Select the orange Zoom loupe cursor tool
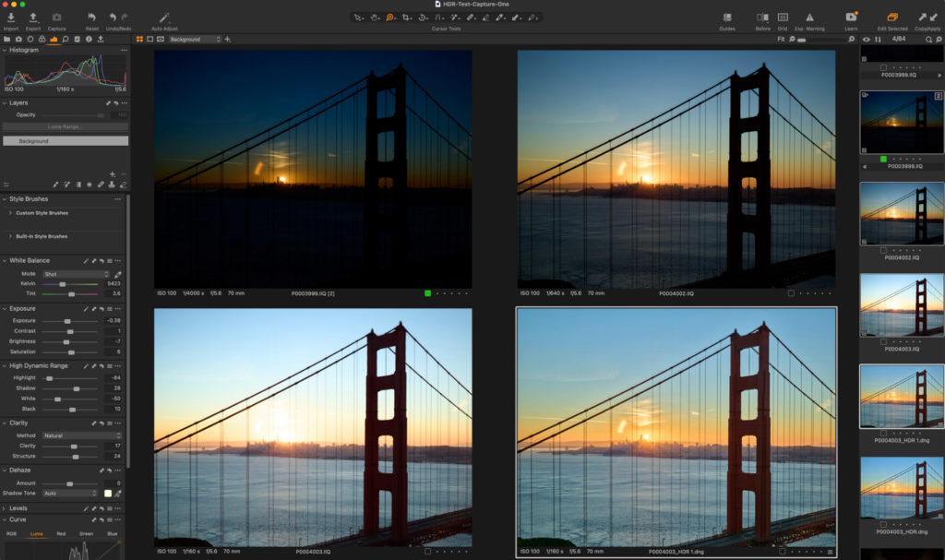 (x=390, y=18)
